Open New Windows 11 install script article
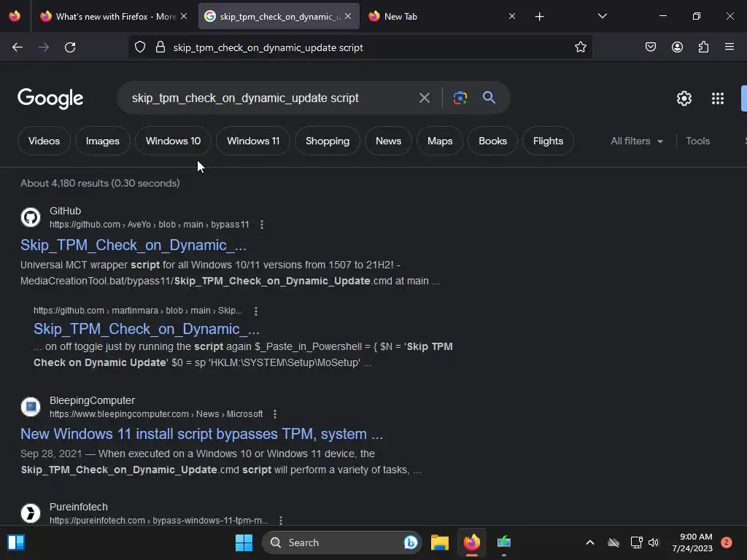747x560 pixels. tap(201, 434)
